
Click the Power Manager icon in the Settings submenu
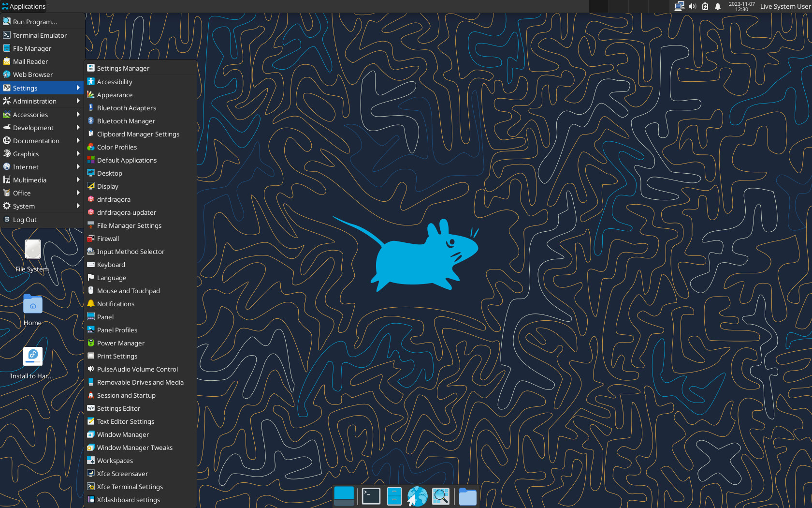(x=90, y=343)
